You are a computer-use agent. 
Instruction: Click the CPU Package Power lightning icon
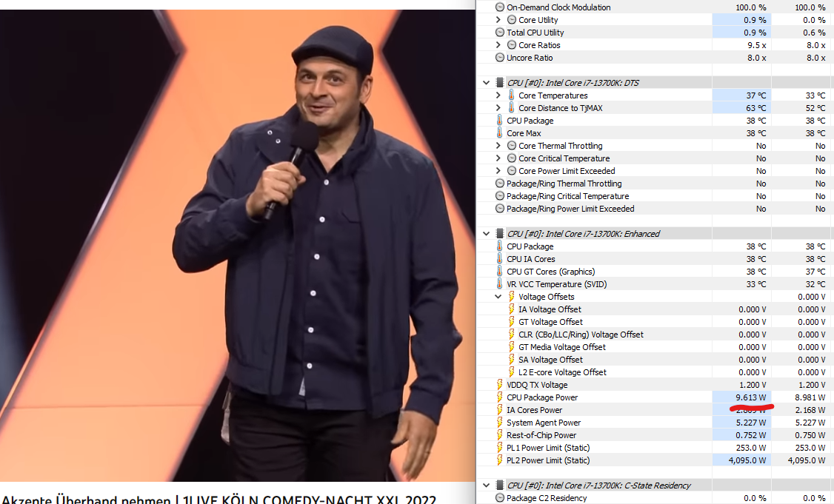(x=499, y=397)
